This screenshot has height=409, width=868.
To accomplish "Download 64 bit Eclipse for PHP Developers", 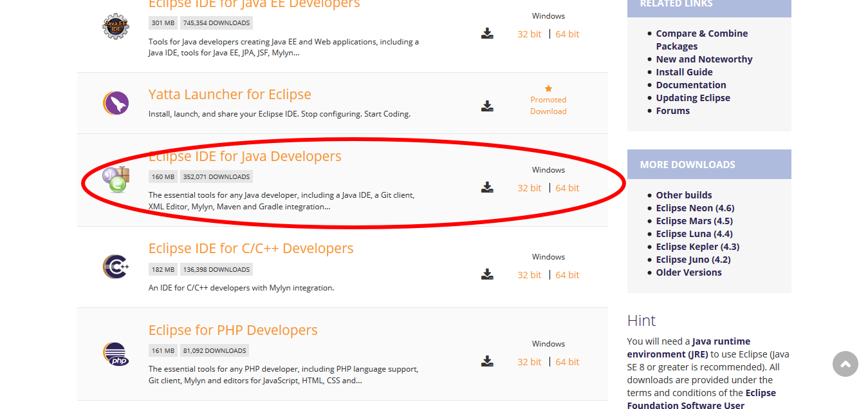I will coord(568,362).
